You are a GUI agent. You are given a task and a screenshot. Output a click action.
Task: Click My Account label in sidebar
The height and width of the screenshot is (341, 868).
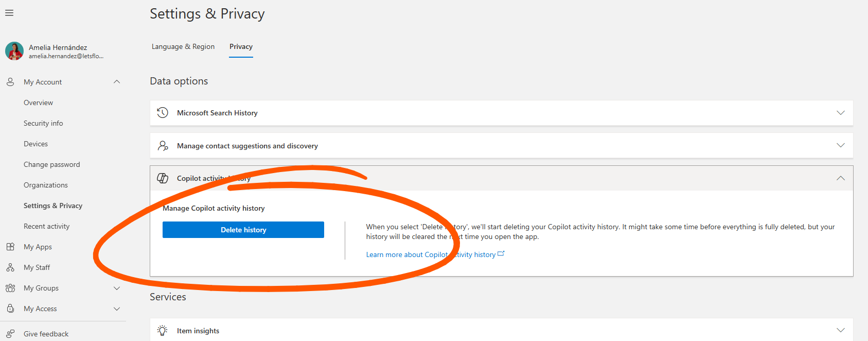tap(43, 82)
